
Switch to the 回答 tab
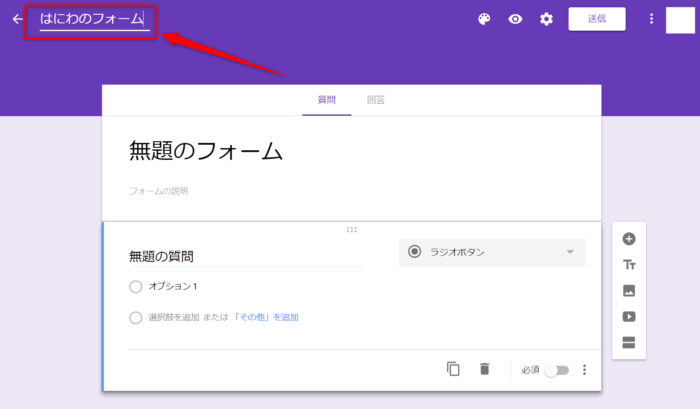click(x=376, y=100)
